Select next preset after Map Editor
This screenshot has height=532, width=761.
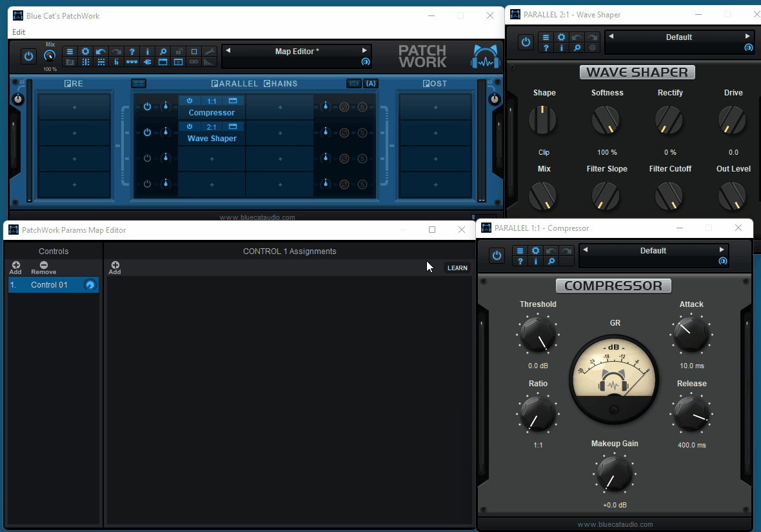pyautogui.click(x=364, y=50)
